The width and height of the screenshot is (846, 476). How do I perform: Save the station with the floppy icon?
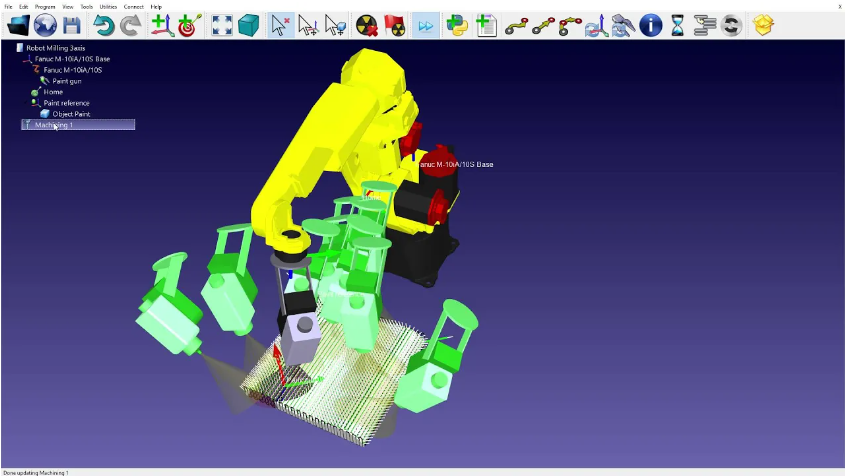(x=72, y=25)
